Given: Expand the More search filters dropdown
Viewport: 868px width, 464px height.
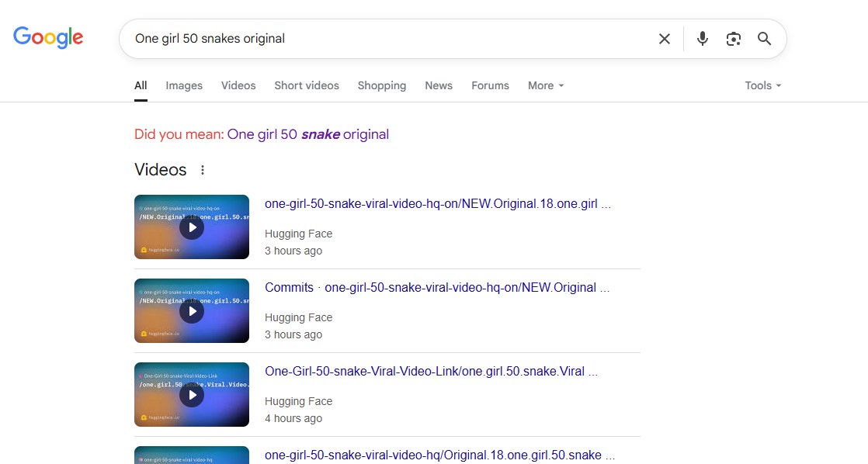Looking at the screenshot, I should pos(545,85).
